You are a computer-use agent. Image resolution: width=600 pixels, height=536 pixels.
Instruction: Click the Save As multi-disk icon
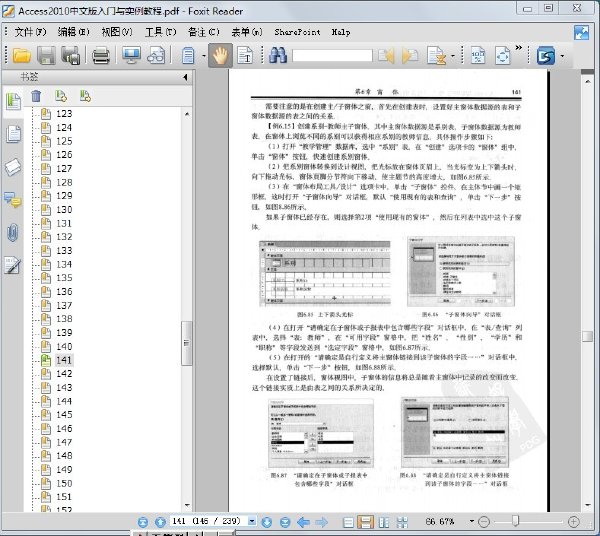[71, 56]
